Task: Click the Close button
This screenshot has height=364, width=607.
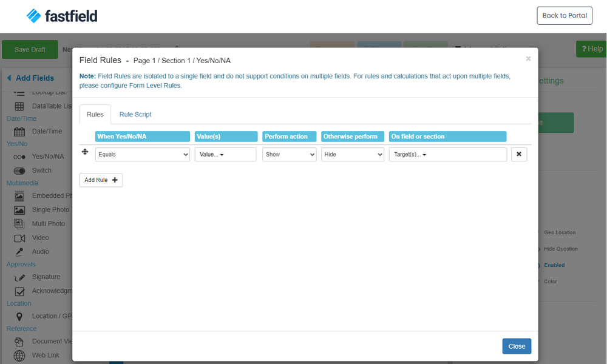Action: point(517,346)
